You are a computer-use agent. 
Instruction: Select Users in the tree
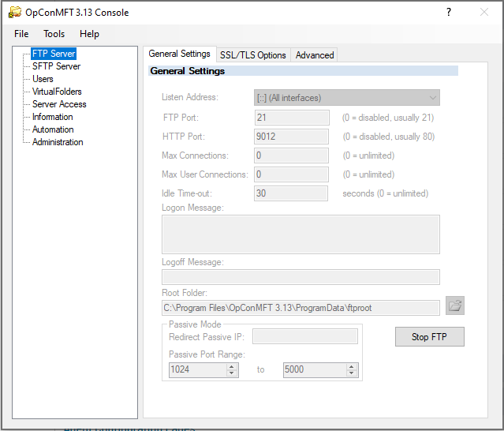point(43,79)
